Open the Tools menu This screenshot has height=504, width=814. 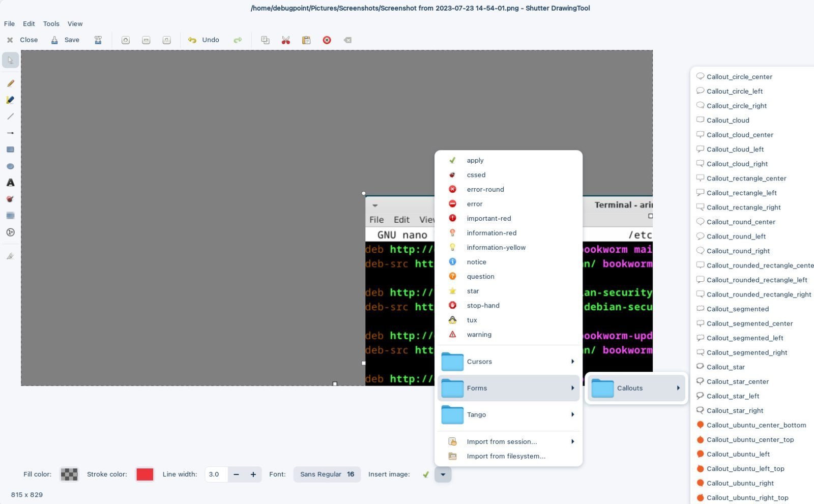tap(51, 23)
